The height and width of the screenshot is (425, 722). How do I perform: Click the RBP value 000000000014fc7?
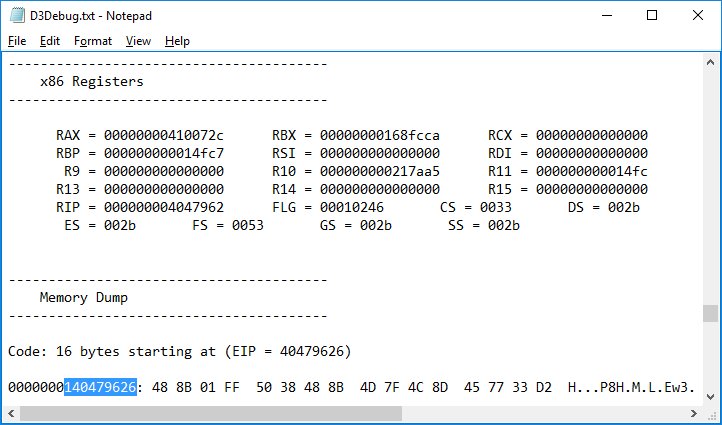tap(163, 153)
